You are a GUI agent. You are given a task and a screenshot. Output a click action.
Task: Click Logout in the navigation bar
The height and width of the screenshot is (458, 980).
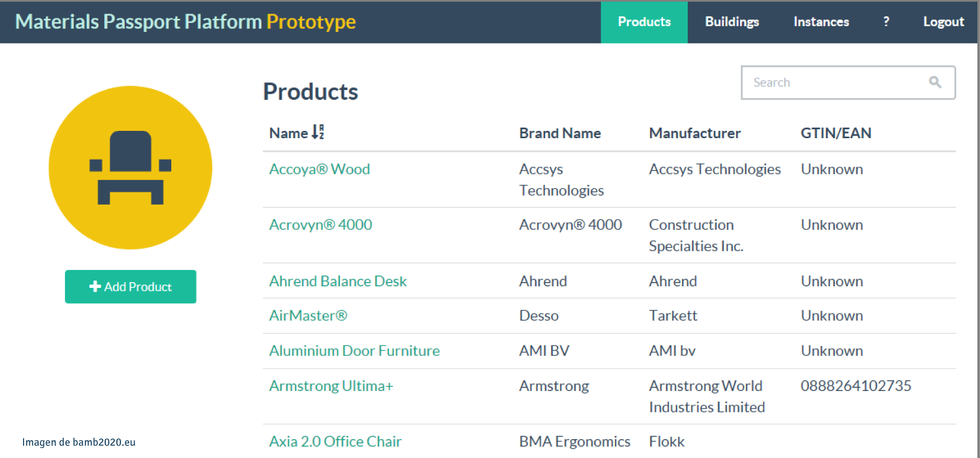tap(943, 22)
